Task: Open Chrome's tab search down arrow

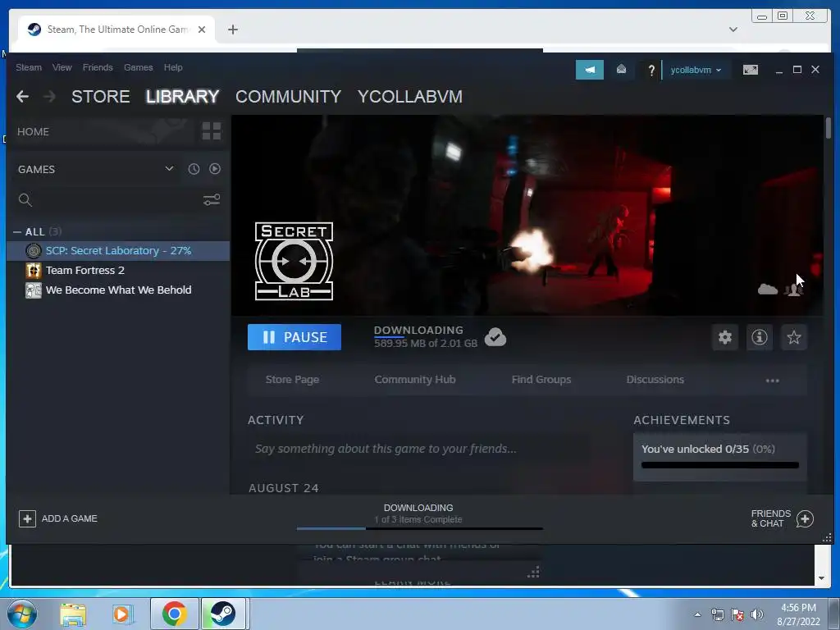Action: 733,30
